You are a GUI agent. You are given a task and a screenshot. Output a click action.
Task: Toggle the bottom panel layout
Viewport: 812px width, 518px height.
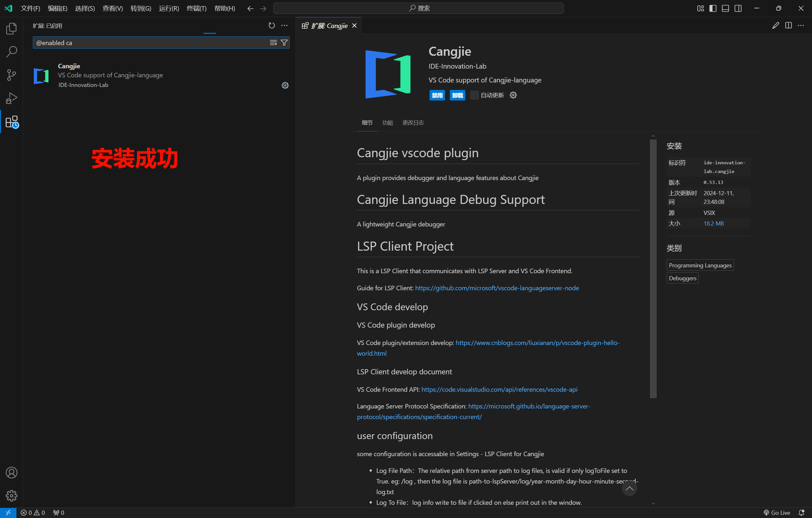click(725, 8)
